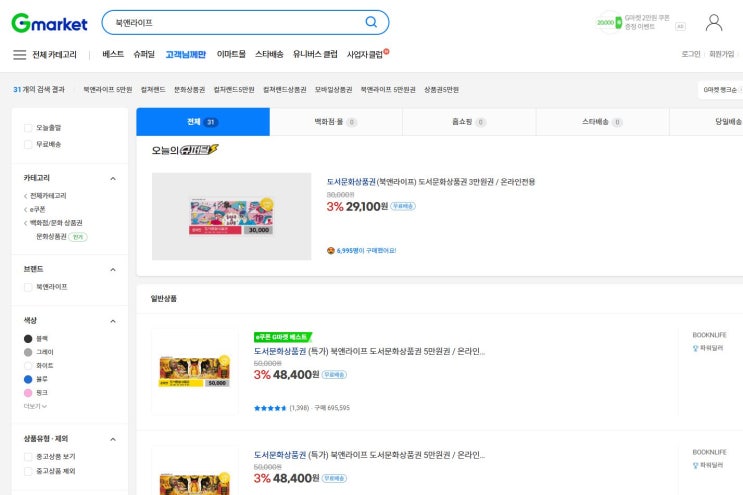This screenshot has width=743, height=495.
Task: Open the 사업자클럽 menu
Action: pos(365,54)
